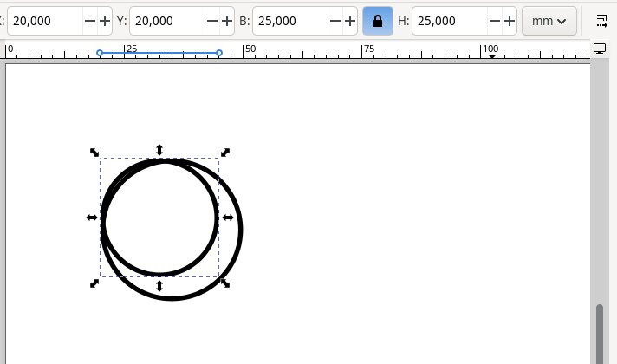The image size is (617, 364).
Task: Increase X value with plus button
Action: 105,21
